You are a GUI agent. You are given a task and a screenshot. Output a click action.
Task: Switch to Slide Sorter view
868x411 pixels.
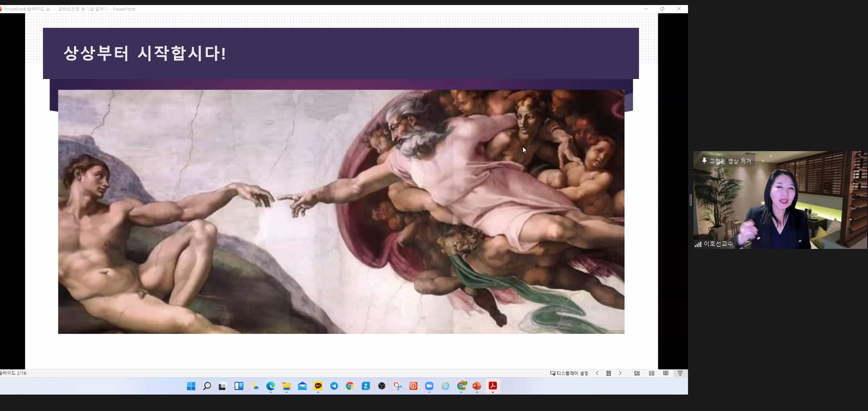[651, 373]
